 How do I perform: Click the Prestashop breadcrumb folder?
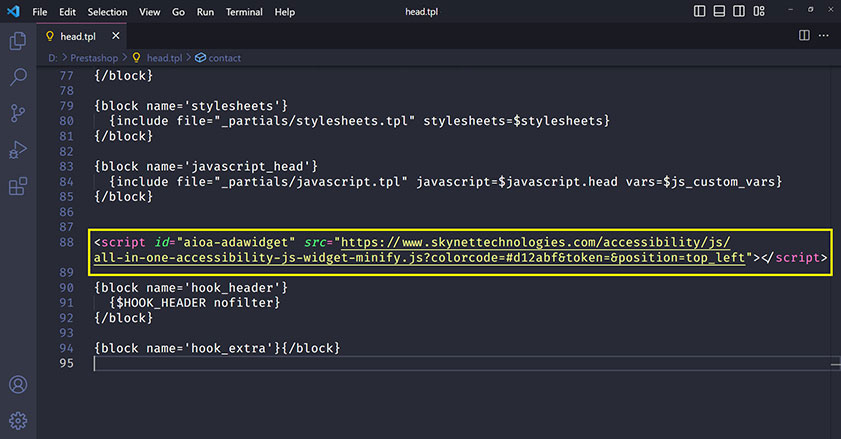[94, 58]
